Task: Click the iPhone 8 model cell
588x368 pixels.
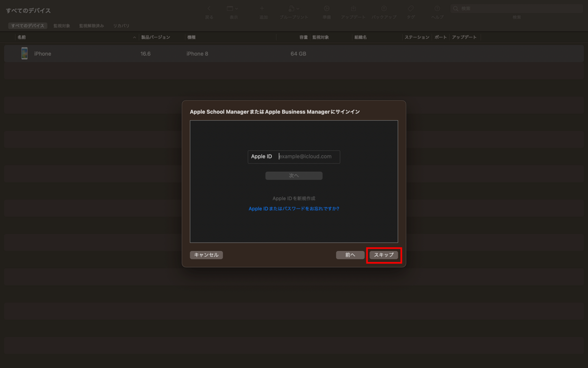Action: (x=197, y=54)
